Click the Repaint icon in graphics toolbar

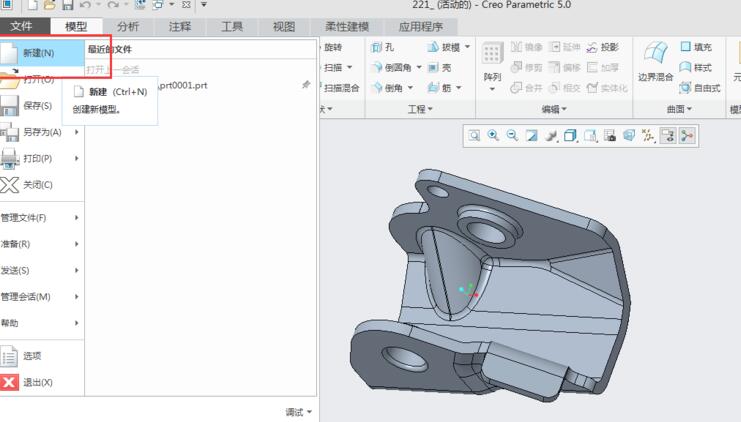pyautogui.click(x=532, y=136)
